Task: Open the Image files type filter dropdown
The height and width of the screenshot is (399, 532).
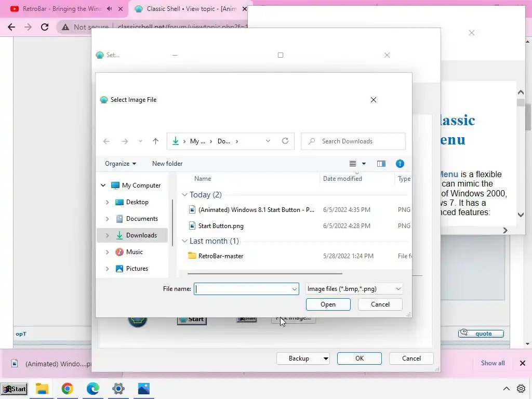Action: [354, 289]
